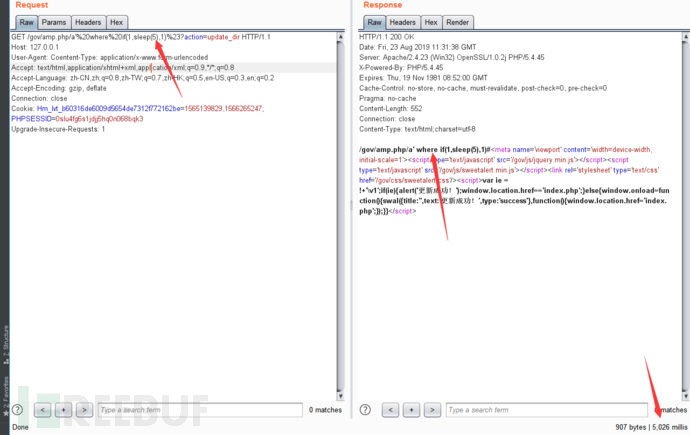Click the 'Host: 127.0.0.1' request line
This screenshot has width=690, height=435.
[x=35, y=47]
